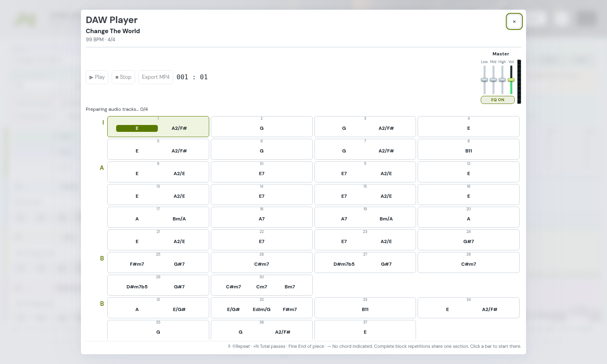Close the DAW Player dialog

click(514, 21)
